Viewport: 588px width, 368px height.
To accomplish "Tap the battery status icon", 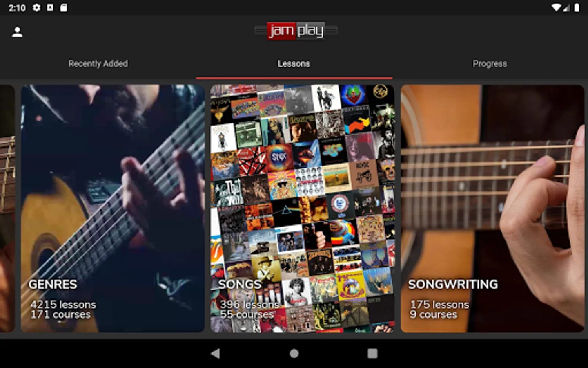I will 577,7.
